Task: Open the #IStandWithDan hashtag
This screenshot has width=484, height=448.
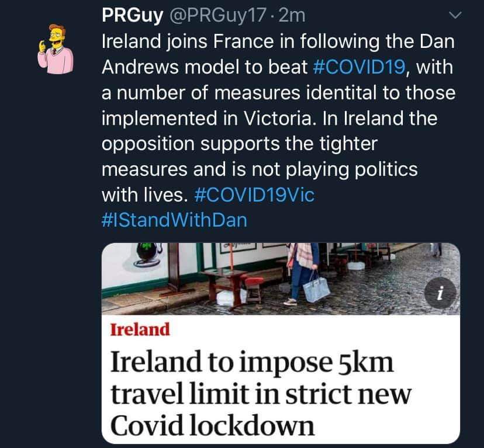Action: pos(174,220)
